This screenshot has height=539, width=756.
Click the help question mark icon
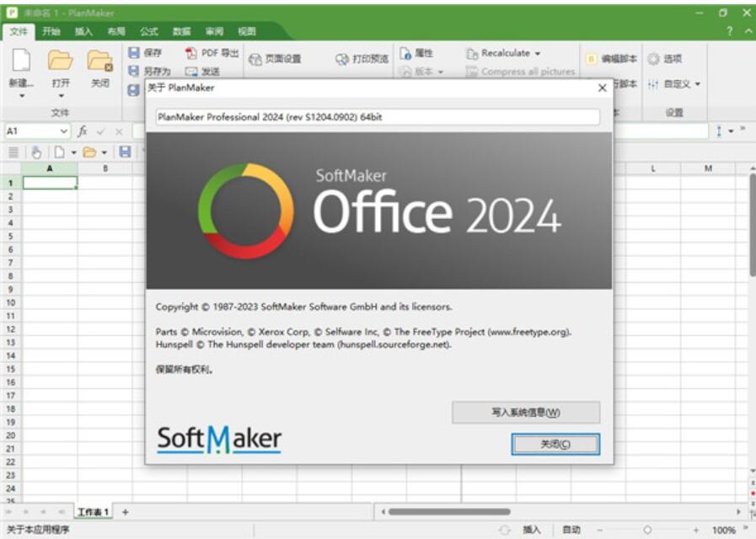[729, 31]
